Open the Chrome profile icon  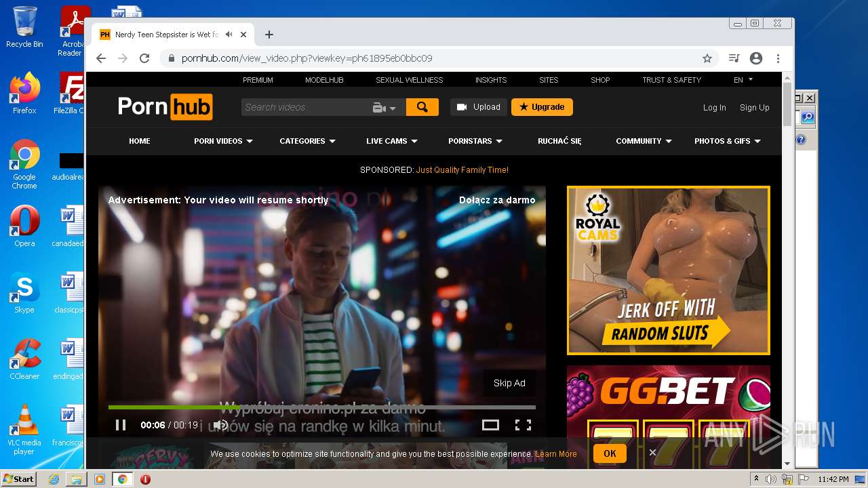756,58
